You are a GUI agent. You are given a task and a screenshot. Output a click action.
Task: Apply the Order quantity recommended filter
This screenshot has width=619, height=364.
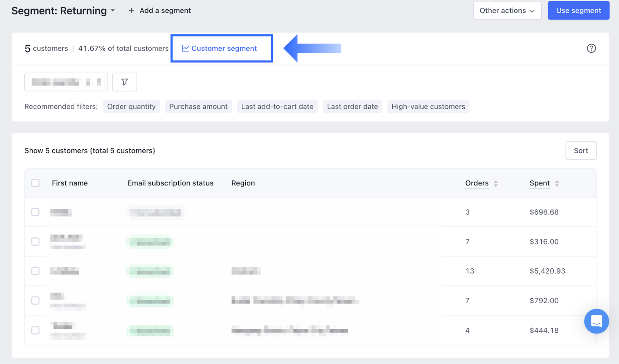coord(131,106)
